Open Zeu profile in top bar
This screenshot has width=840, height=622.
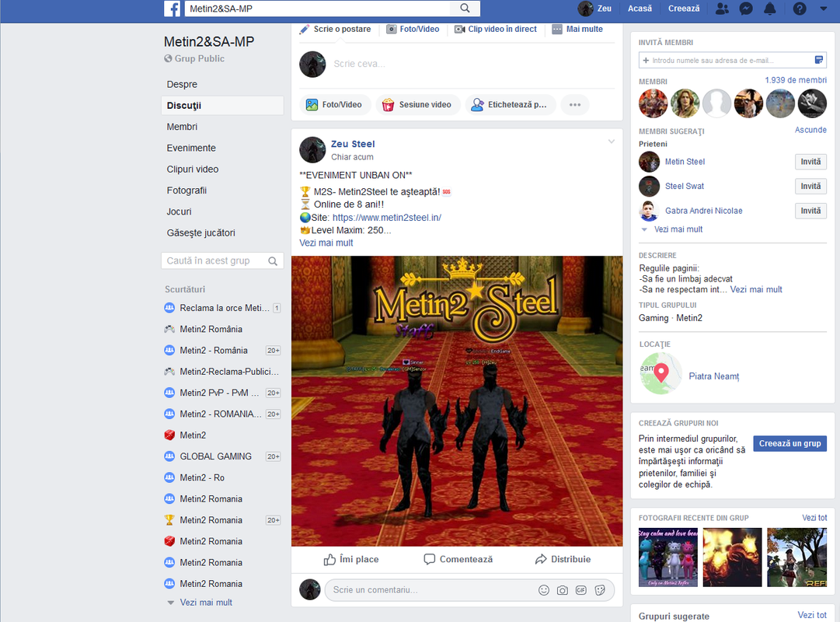pos(594,9)
